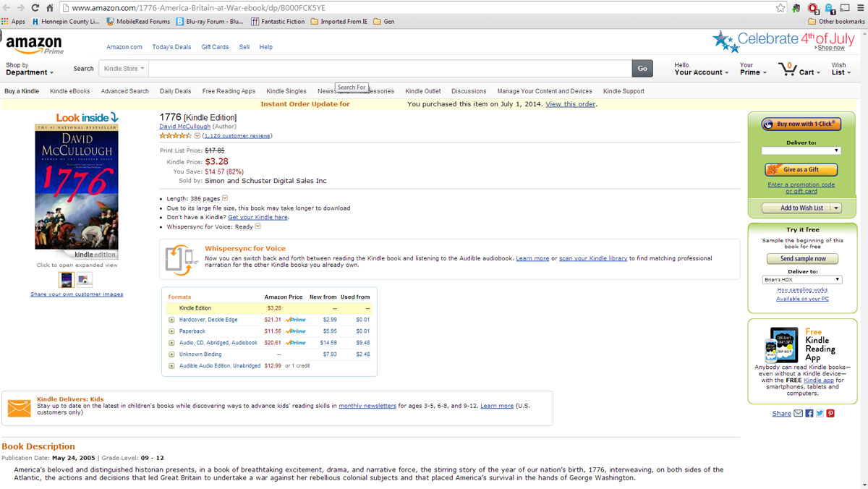Expand the page length details arrow
This screenshot has width=868, height=489.
(x=224, y=198)
